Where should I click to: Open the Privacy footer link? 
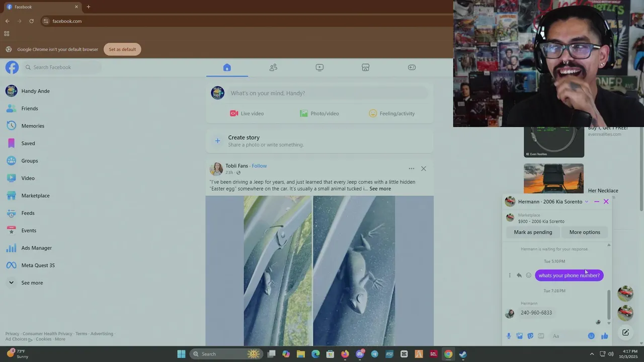tap(12, 334)
